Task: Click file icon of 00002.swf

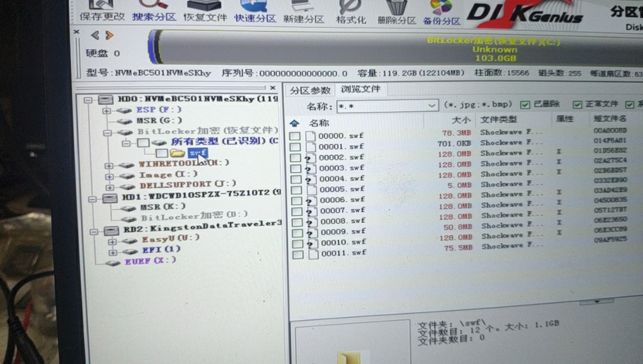Action: [x=311, y=158]
